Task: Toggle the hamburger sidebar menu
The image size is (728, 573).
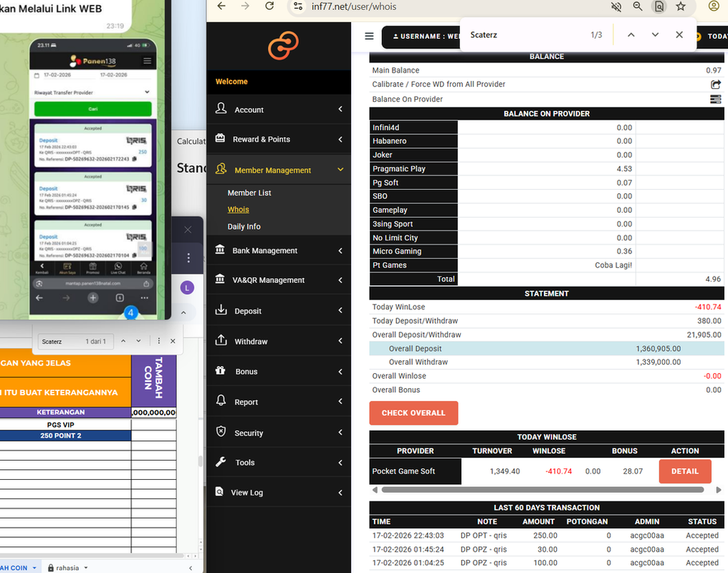Action: 369,36
